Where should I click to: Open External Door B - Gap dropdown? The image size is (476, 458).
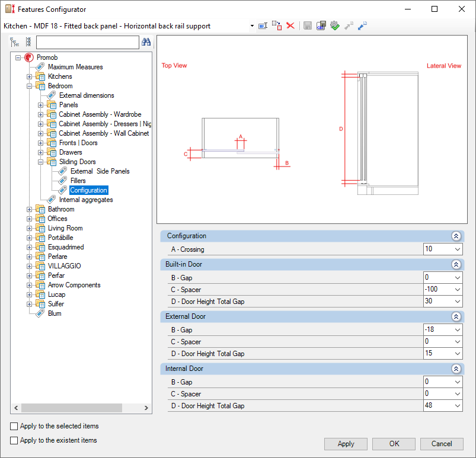(458, 329)
